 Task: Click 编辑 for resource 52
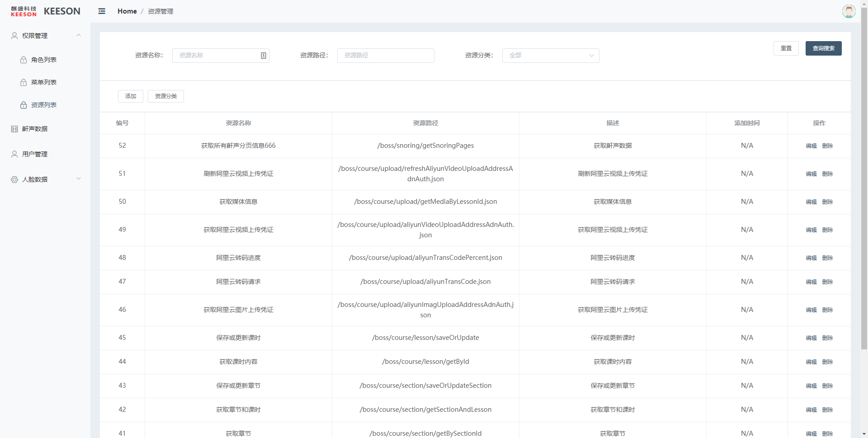pos(811,146)
